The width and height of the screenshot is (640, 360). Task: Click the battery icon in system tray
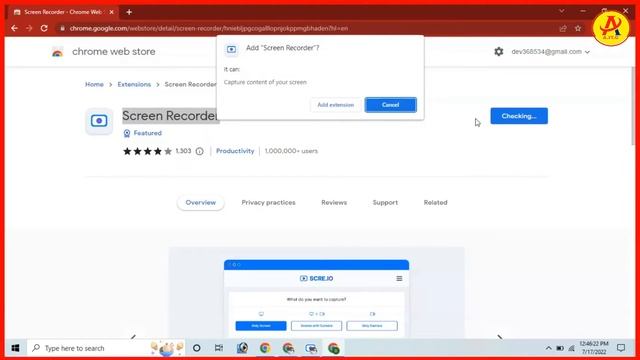click(x=560, y=348)
